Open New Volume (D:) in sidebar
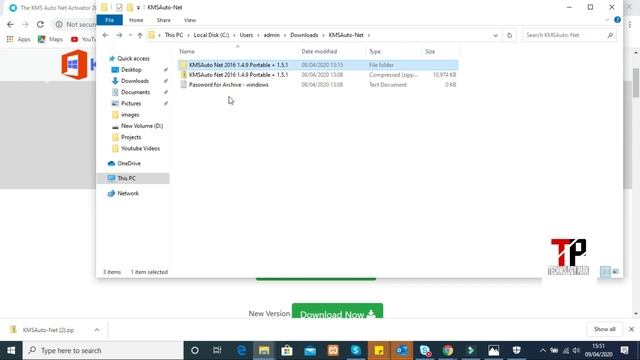Image resolution: width=640 pixels, height=360 pixels. click(142, 126)
